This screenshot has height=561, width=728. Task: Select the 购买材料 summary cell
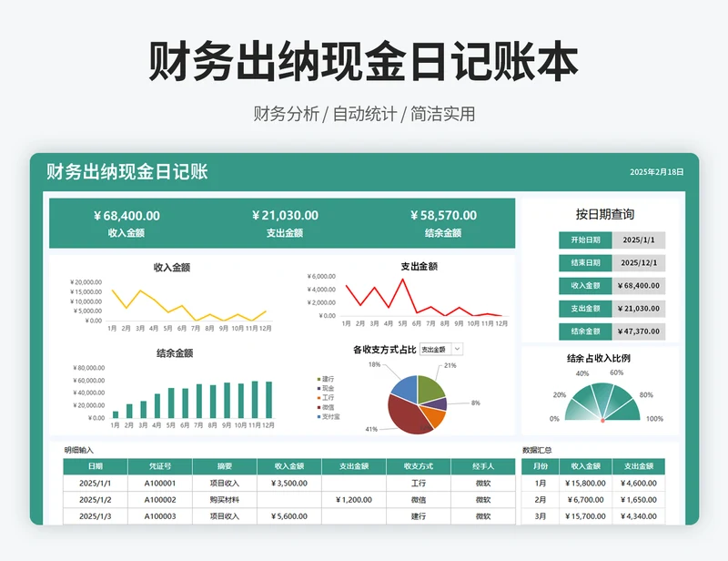[225, 500]
